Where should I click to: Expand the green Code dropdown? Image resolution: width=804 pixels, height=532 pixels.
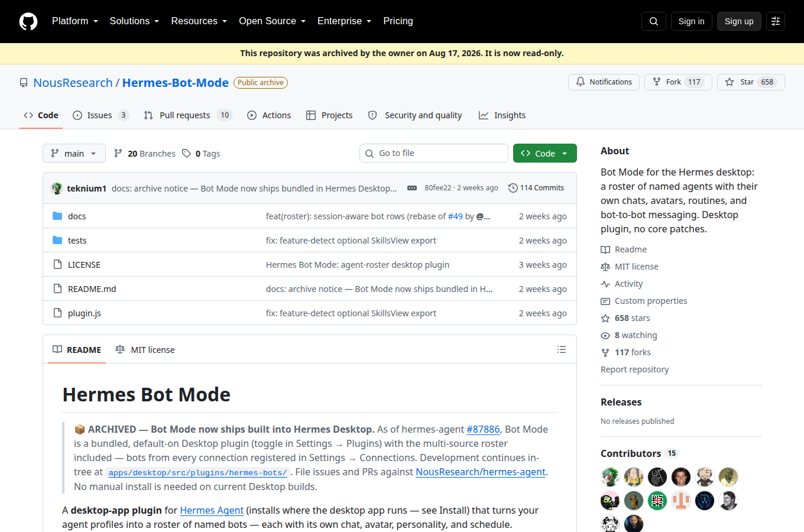545,153
